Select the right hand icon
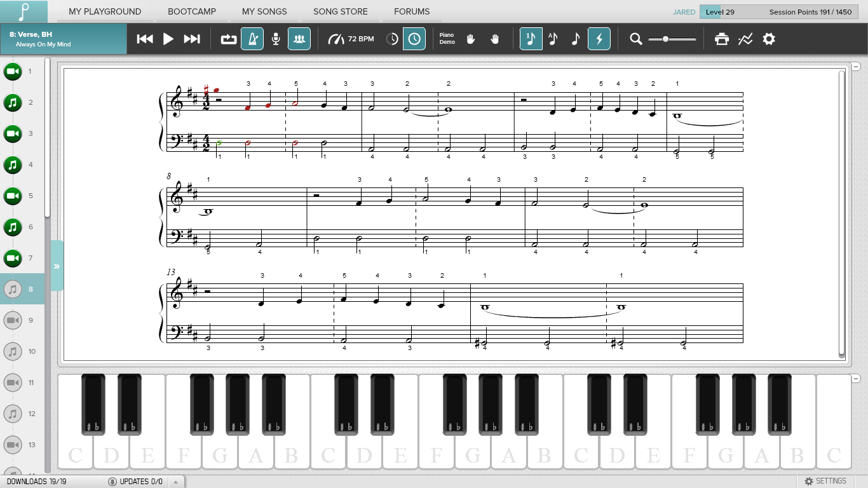Image resolution: width=868 pixels, height=488 pixels. pyautogui.click(x=495, y=39)
